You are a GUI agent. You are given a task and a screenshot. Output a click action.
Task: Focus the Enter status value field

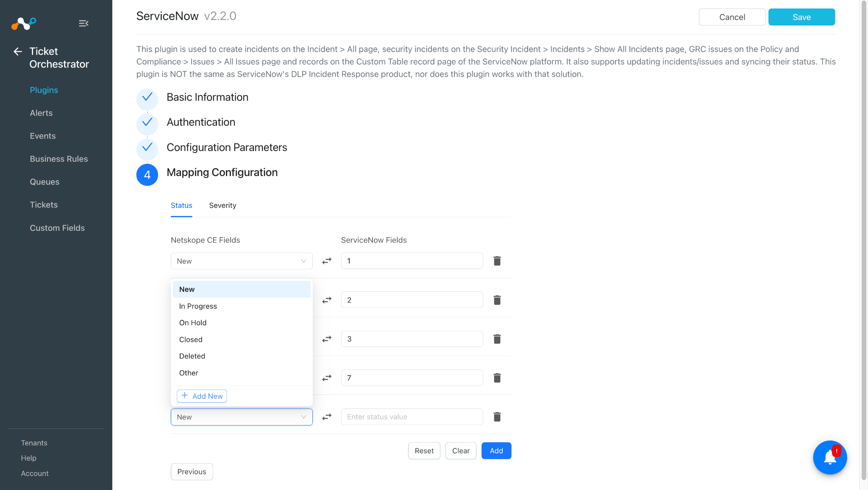[x=412, y=417]
